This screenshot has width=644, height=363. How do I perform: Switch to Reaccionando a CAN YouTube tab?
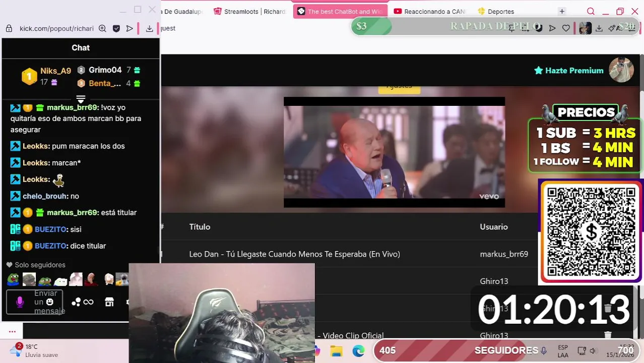(x=429, y=12)
